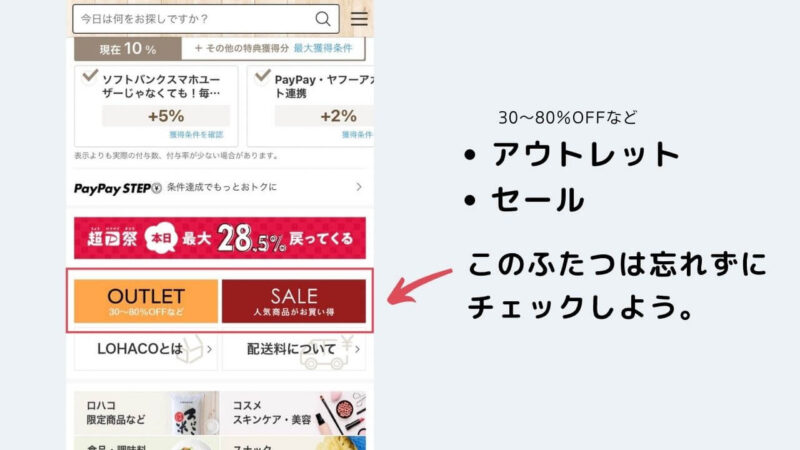Toggle the ソフトバンクスマホユーザー checkbox
The height and width of the screenshot is (450, 800).
click(90, 77)
